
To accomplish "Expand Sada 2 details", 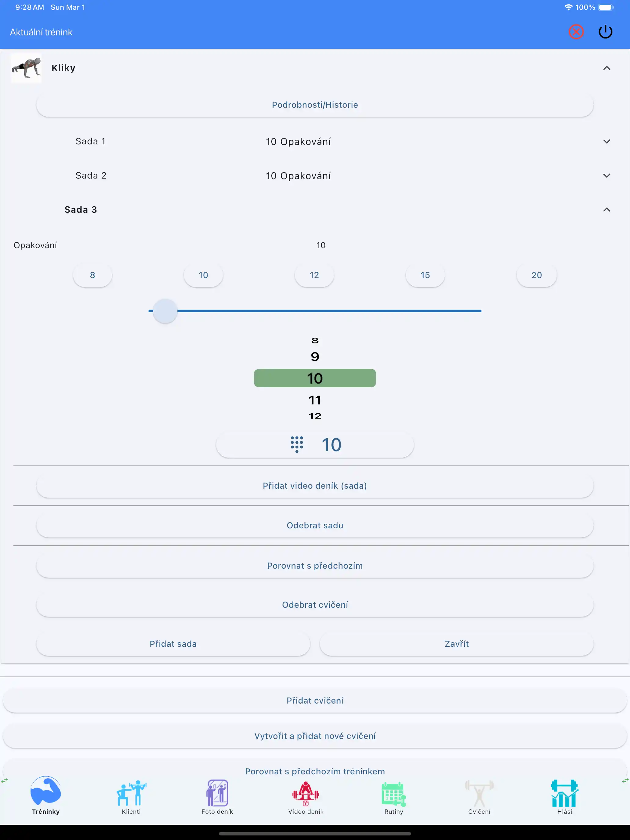I will tap(606, 176).
